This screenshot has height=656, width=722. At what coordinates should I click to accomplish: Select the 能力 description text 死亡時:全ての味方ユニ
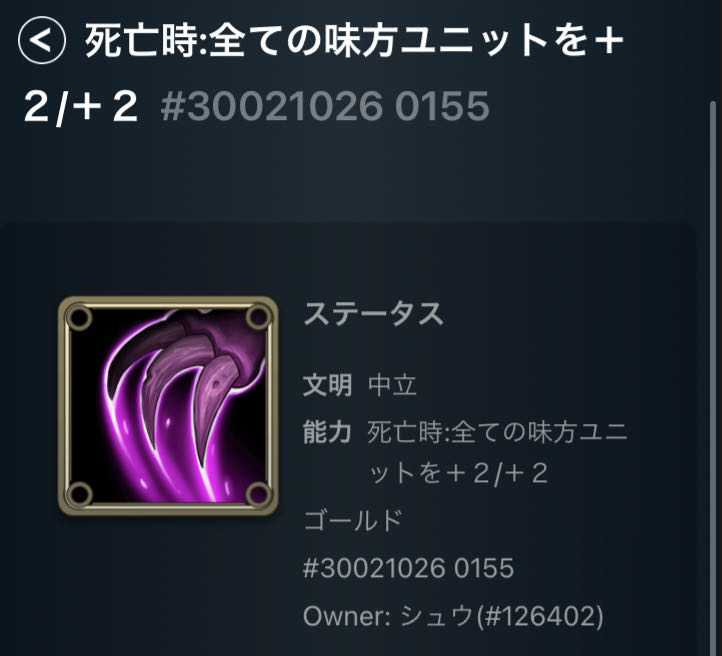coord(498,433)
